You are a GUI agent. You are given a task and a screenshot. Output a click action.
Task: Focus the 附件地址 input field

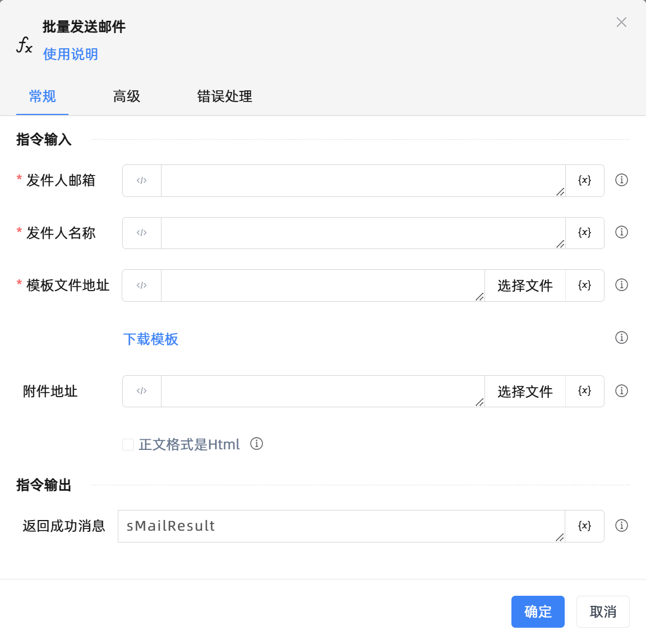tap(322, 391)
